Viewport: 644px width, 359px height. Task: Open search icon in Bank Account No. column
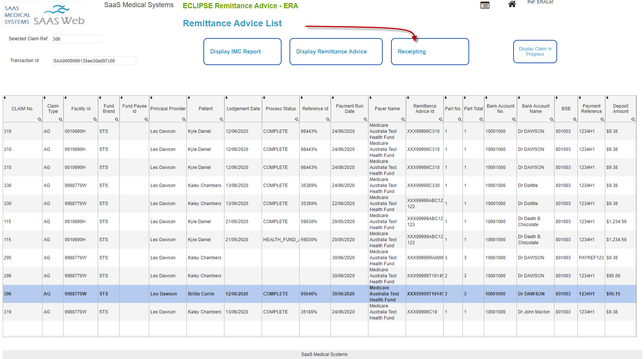click(514, 119)
